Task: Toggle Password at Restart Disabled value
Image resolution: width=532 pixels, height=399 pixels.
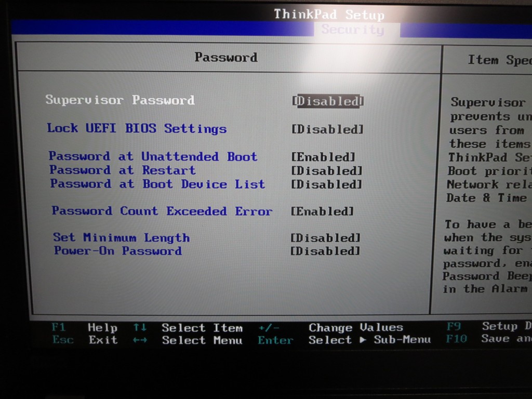Action: point(327,170)
